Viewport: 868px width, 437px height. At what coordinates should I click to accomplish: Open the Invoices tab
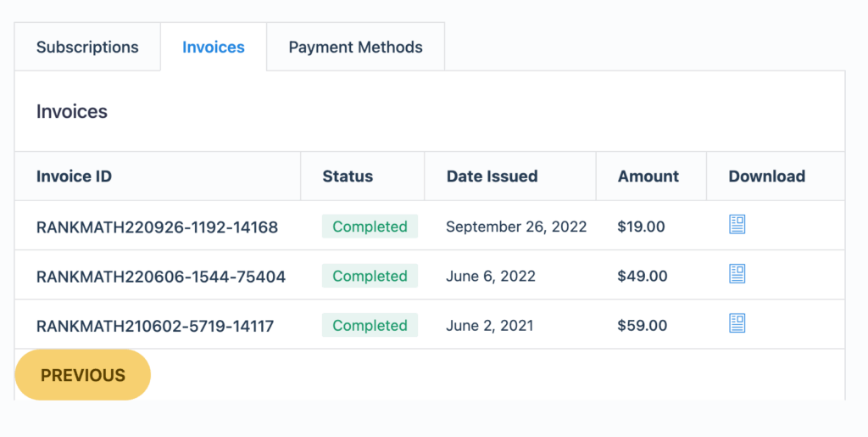click(214, 48)
